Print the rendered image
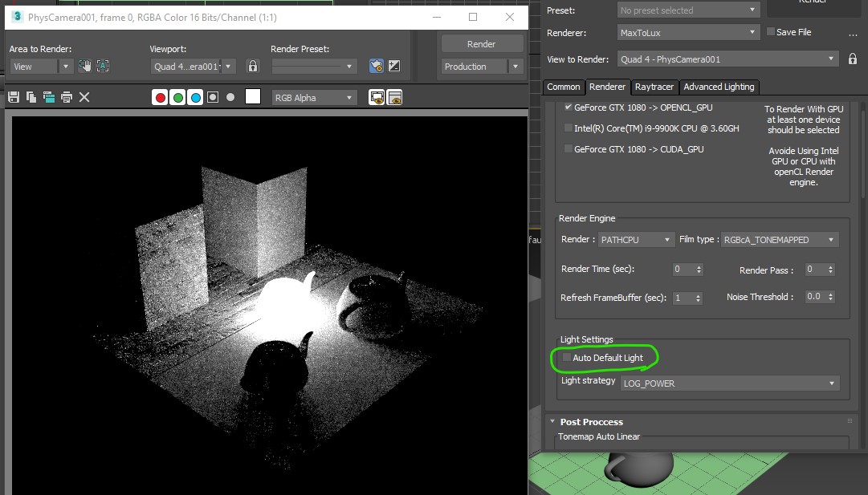This screenshot has width=868, height=495. coord(67,97)
